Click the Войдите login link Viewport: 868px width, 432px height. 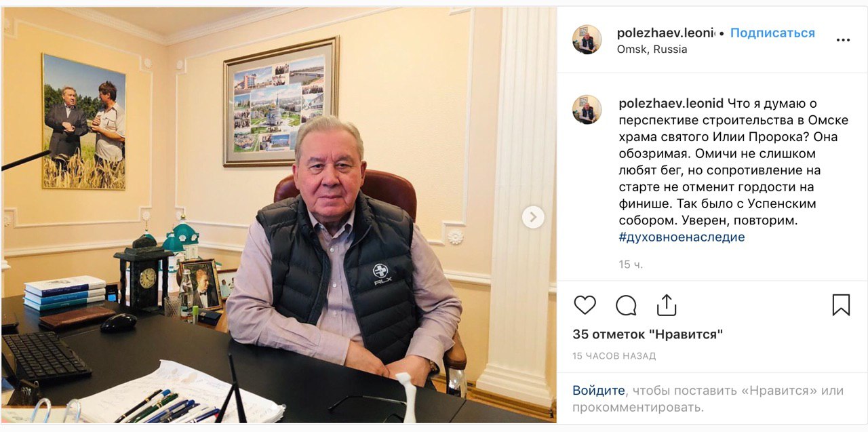click(x=598, y=391)
